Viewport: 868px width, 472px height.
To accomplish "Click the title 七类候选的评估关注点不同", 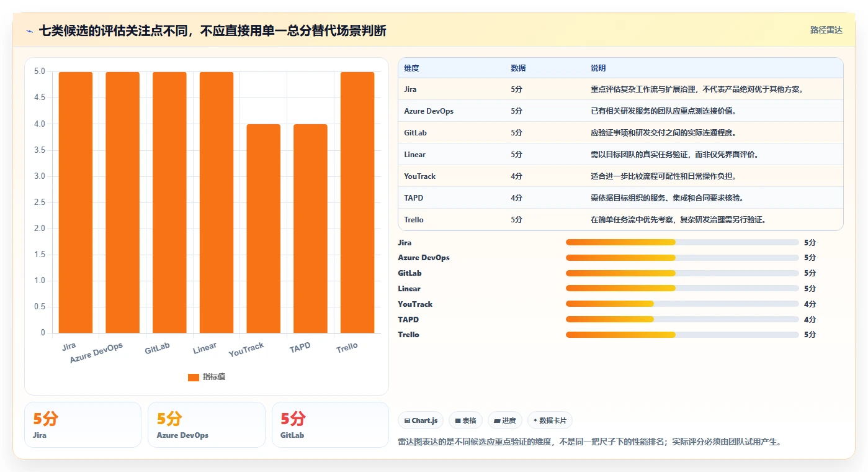I will click(213, 30).
